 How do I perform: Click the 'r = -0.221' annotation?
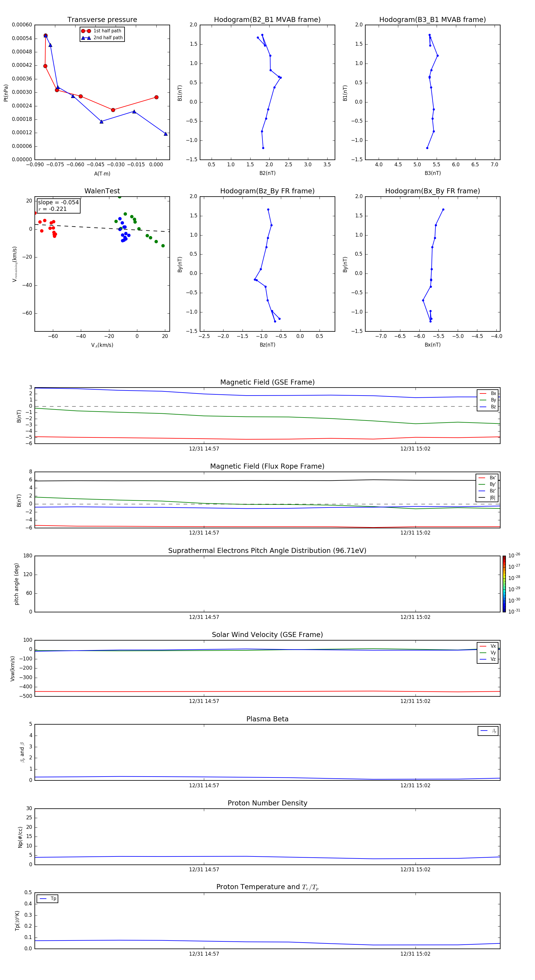tap(53, 209)
